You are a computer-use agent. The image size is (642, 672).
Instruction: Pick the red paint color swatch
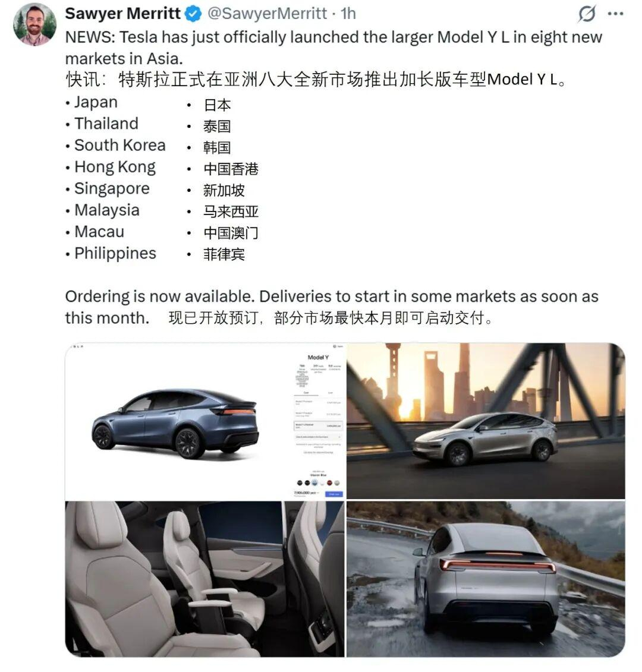pyautogui.click(x=329, y=482)
